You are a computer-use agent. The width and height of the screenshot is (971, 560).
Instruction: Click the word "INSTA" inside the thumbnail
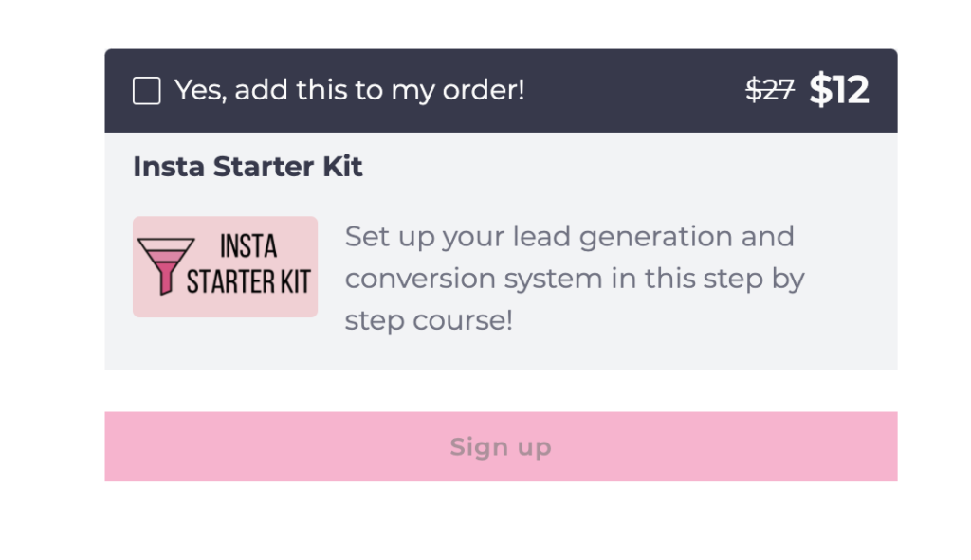248,246
